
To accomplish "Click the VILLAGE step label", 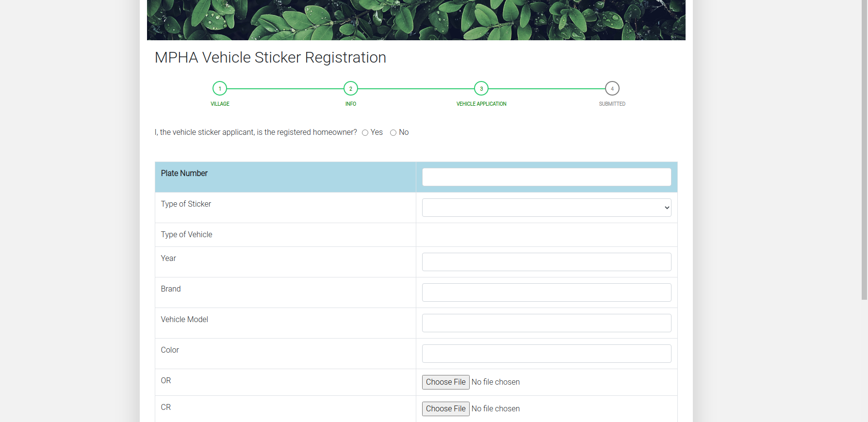I will pos(220,104).
